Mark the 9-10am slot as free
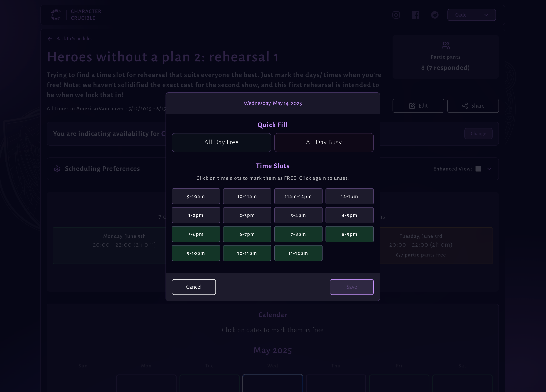 pos(196,196)
